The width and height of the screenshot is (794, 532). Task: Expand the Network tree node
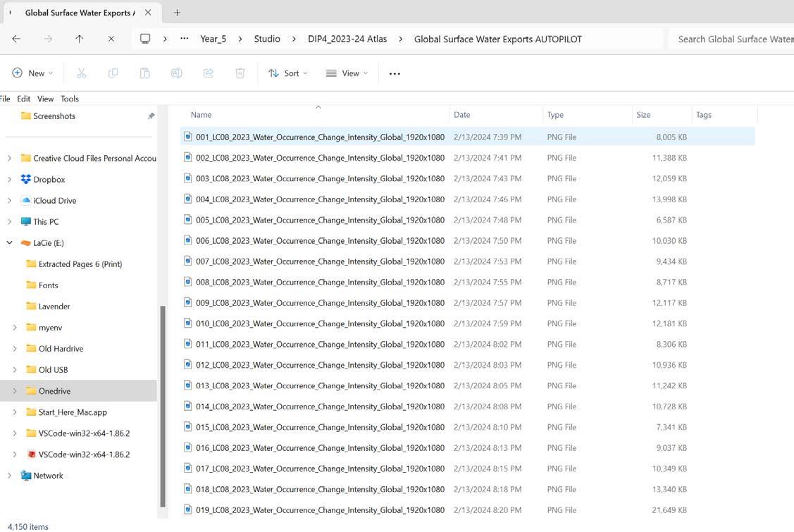(x=9, y=475)
